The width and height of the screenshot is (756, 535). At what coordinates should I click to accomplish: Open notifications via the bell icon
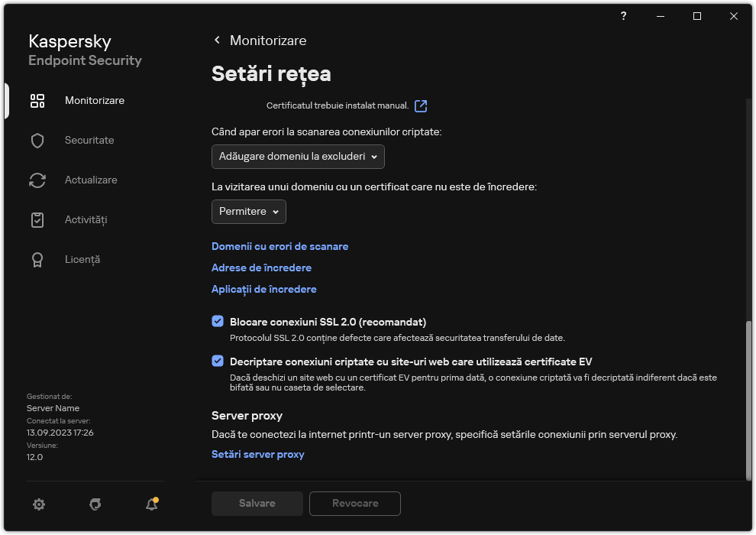[x=151, y=504]
